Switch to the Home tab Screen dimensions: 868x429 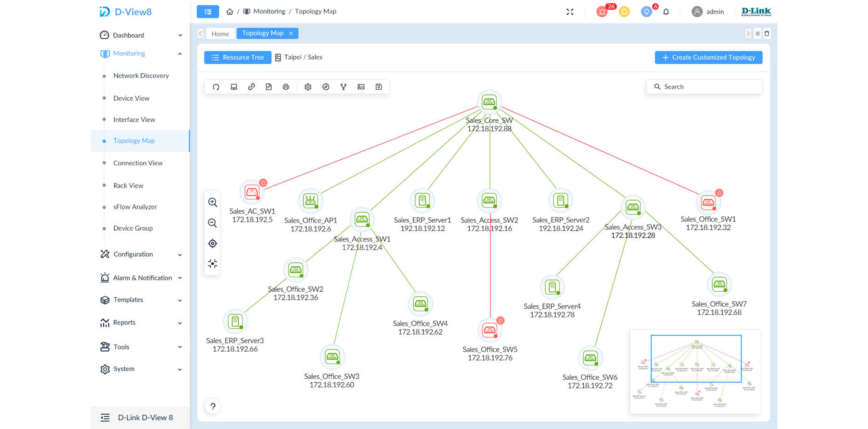(x=220, y=33)
